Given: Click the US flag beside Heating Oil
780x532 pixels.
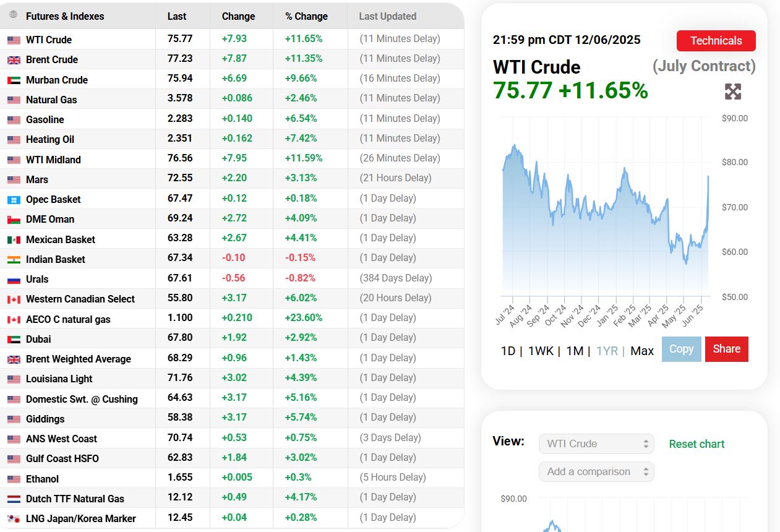Looking at the screenshot, I should (x=14, y=140).
